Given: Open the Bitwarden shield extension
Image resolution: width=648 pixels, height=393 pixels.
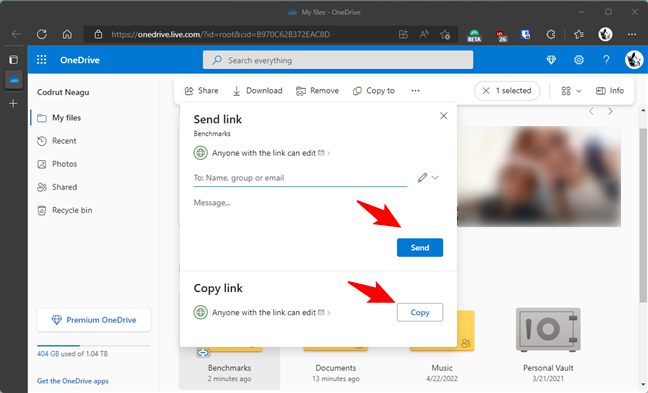Looking at the screenshot, I should pyautogui.click(x=526, y=34).
